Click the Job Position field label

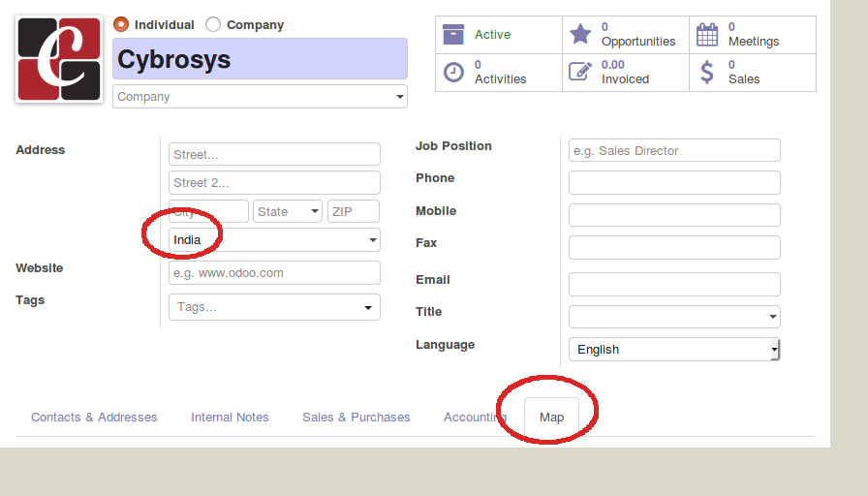click(453, 146)
